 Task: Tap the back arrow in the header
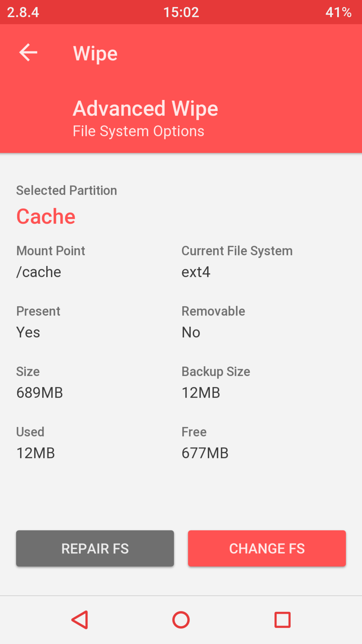(28, 53)
